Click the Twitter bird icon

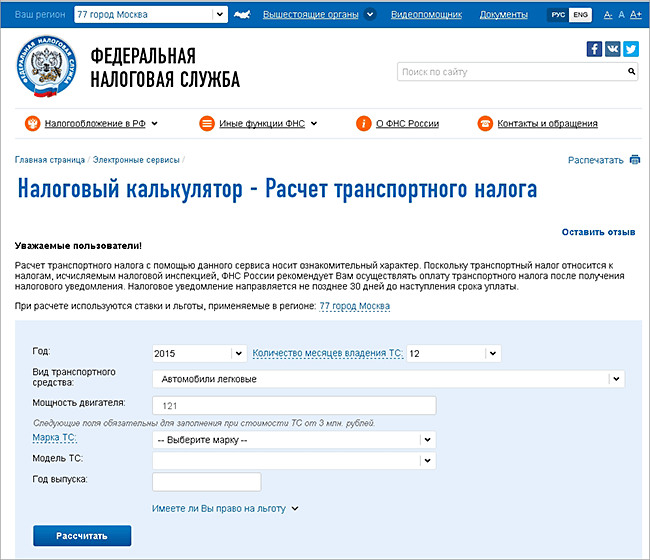pos(630,49)
